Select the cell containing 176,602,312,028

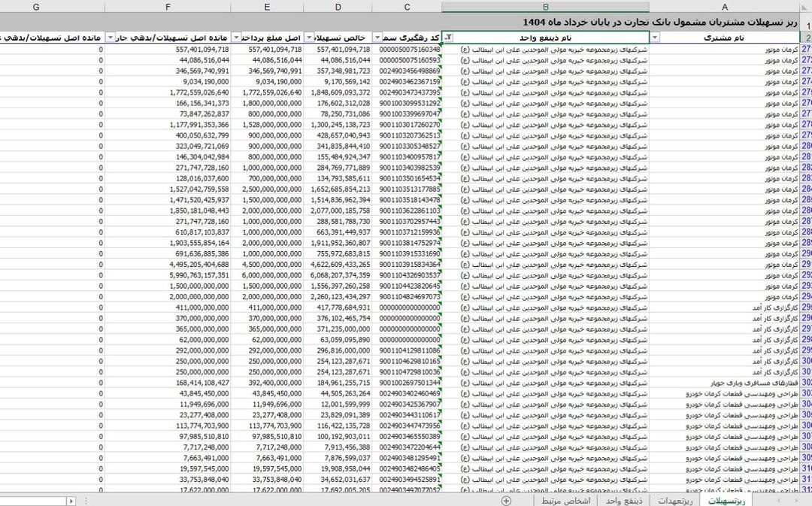point(338,103)
